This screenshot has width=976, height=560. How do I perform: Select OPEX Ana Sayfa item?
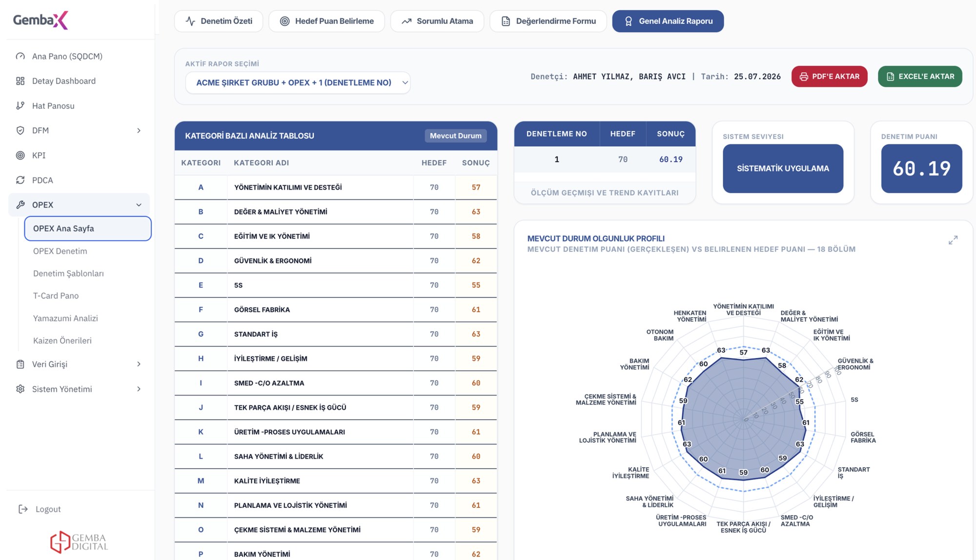(88, 228)
